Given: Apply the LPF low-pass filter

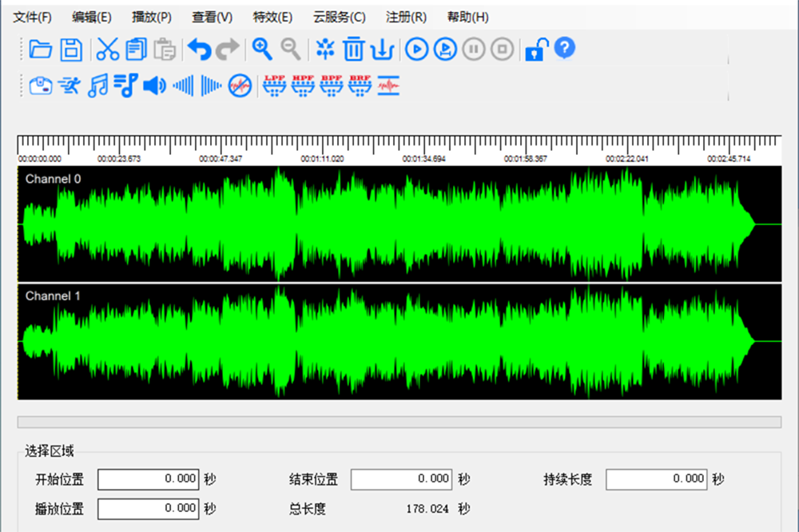Looking at the screenshot, I should 274,85.
